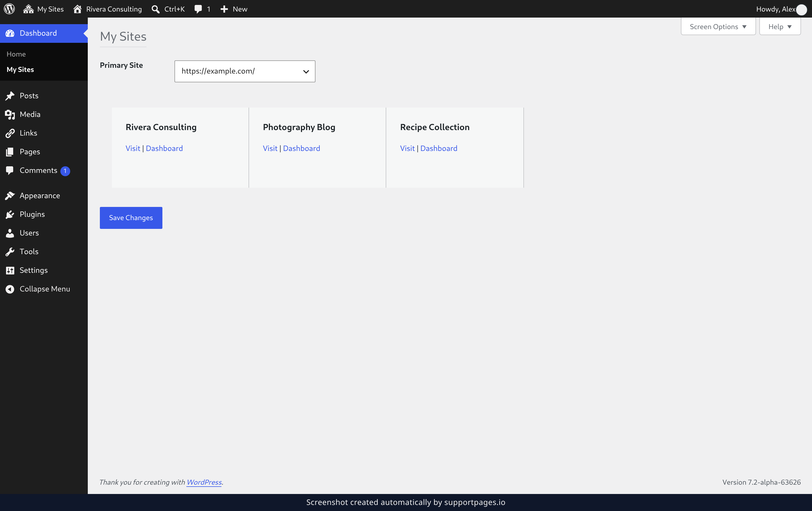Open the Howdy, Alex account menu
The width and height of the screenshot is (812, 511).
click(781, 9)
